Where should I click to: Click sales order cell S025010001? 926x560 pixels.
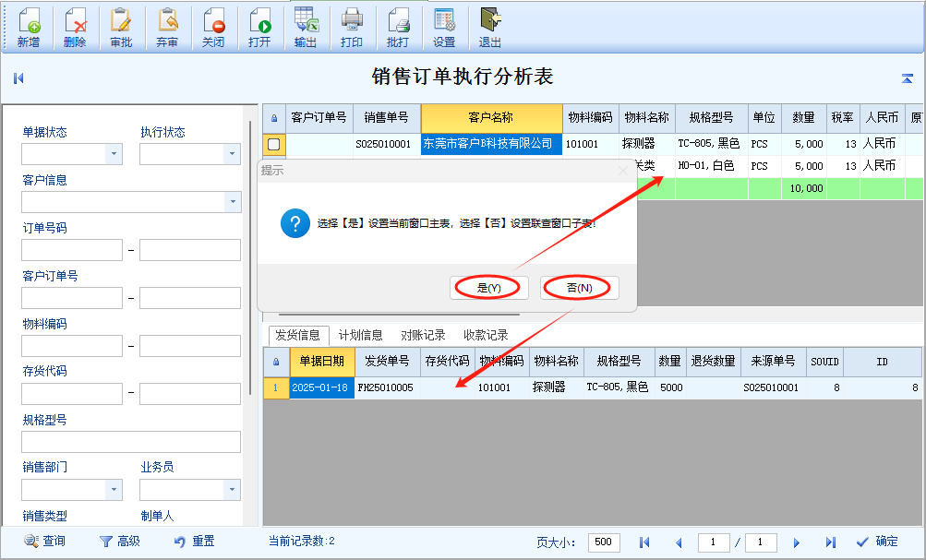tap(387, 143)
